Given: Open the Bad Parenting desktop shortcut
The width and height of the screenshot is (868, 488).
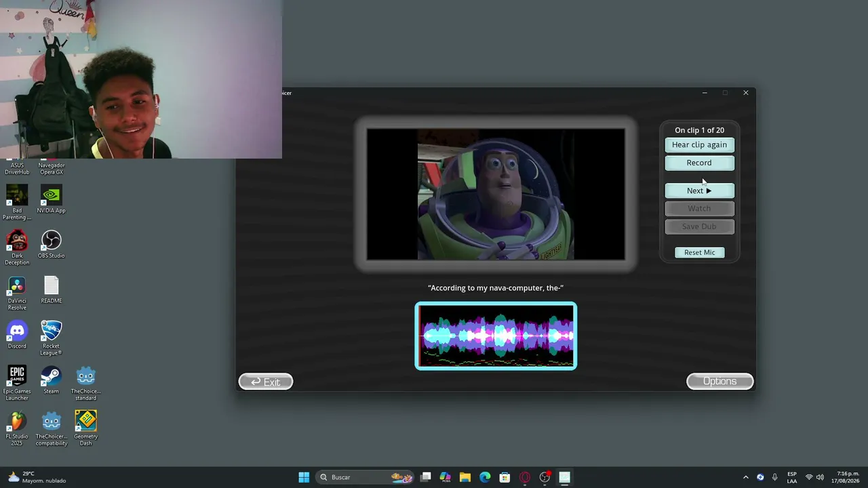Looking at the screenshot, I should click(17, 203).
